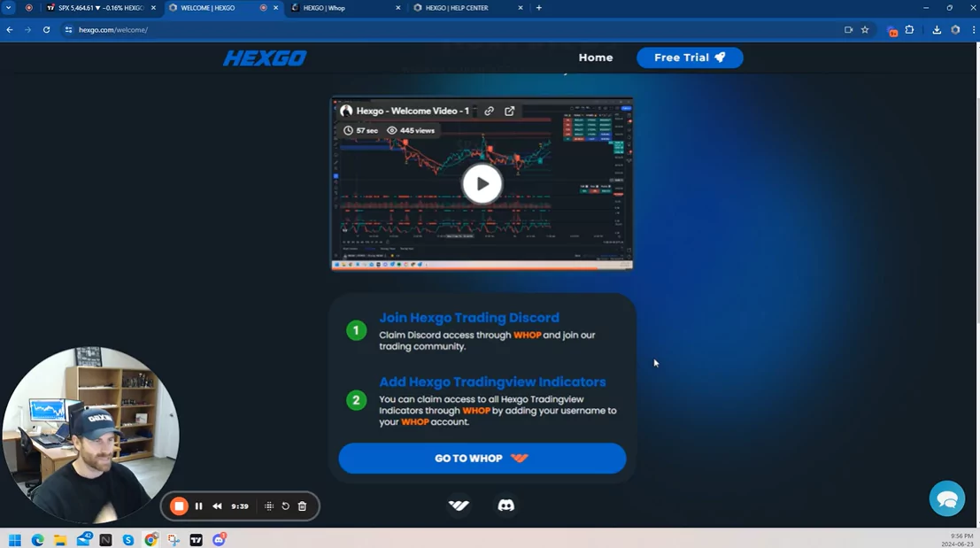Image resolution: width=980 pixels, height=548 pixels.
Task: Open the Chrome three-dot menu
Action: coord(971,29)
